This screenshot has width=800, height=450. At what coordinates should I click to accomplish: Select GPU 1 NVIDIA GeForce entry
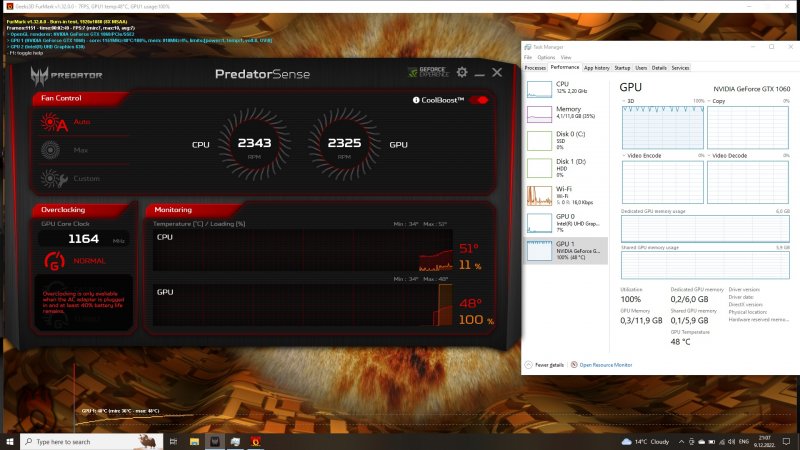[566, 251]
